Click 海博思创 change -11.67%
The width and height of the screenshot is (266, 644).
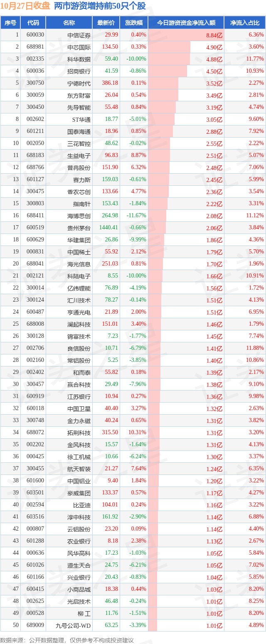click(136, 216)
